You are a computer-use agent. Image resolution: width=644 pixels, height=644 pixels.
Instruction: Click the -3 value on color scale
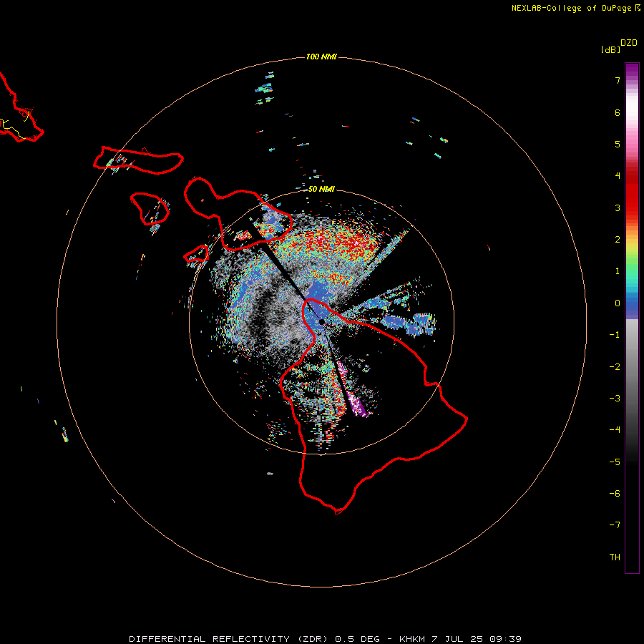pyautogui.click(x=615, y=399)
